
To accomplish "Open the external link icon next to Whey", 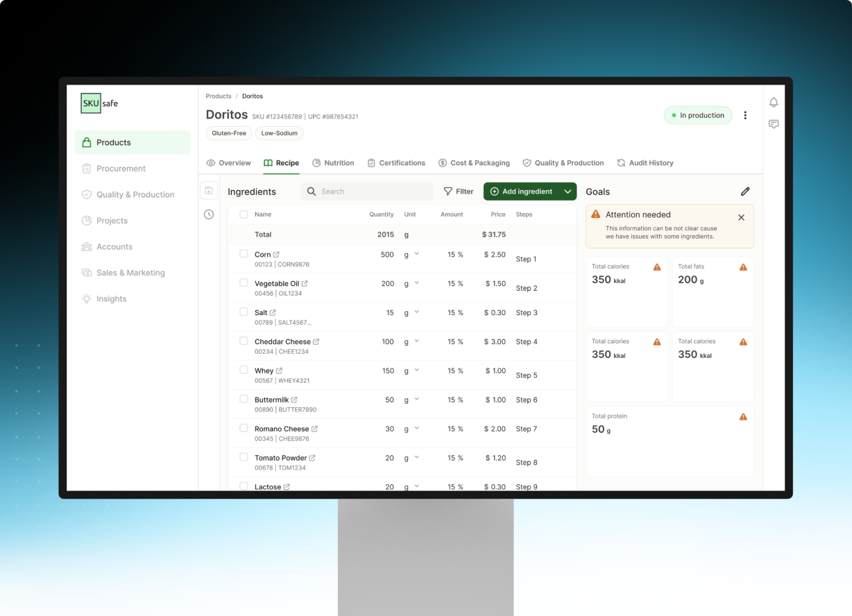I will 279,371.
